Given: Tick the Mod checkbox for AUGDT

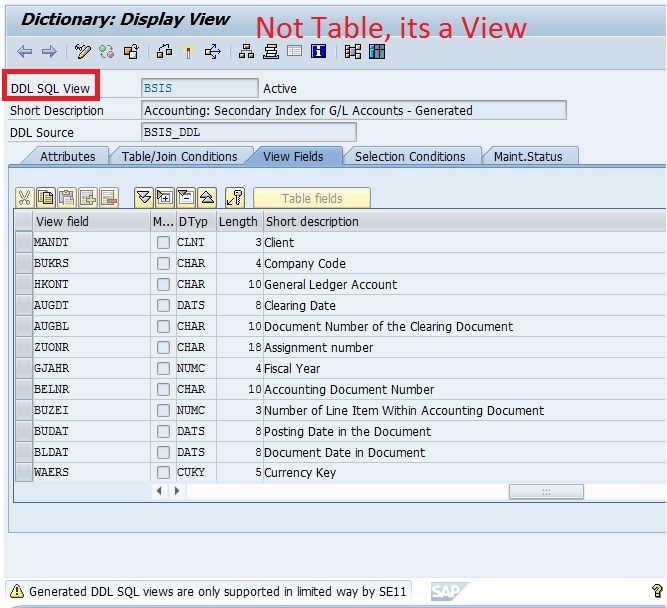Looking at the screenshot, I should tap(163, 305).
